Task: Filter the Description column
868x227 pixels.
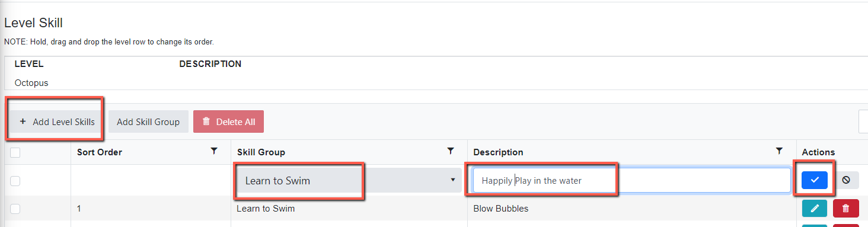Action: pyautogui.click(x=779, y=152)
